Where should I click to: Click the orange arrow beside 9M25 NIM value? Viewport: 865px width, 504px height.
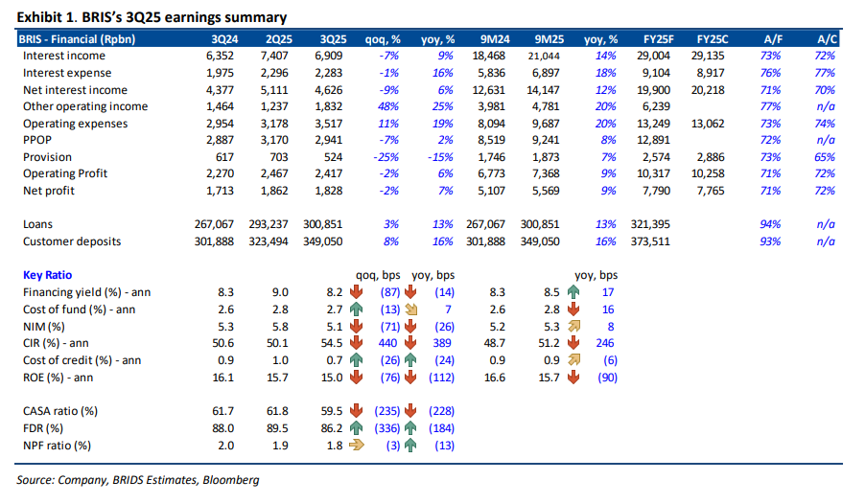pos(573,327)
